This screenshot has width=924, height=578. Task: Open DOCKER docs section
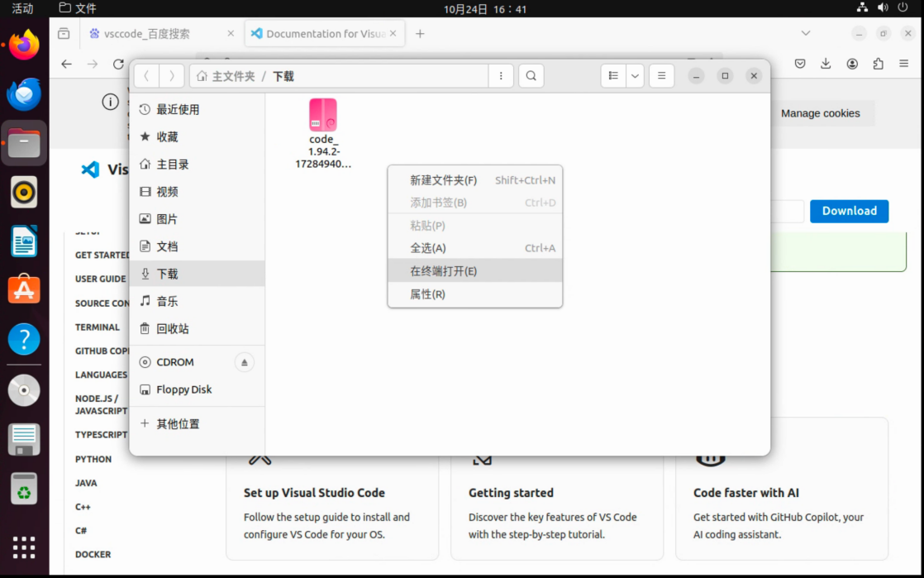coord(93,554)
